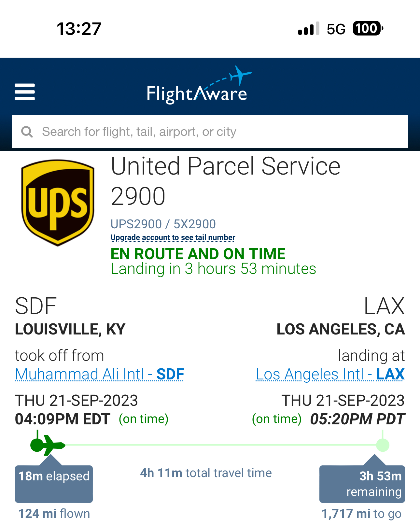The width and height of the screenshot is (420, 525).
Task: Tap the UPS2900 / 5X2900 flight code
Action: [x=163, y=224]
